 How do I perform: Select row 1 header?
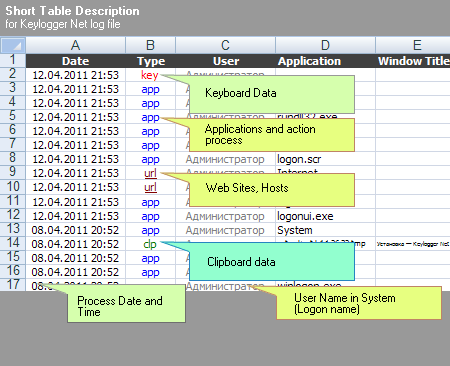[13, 60]
